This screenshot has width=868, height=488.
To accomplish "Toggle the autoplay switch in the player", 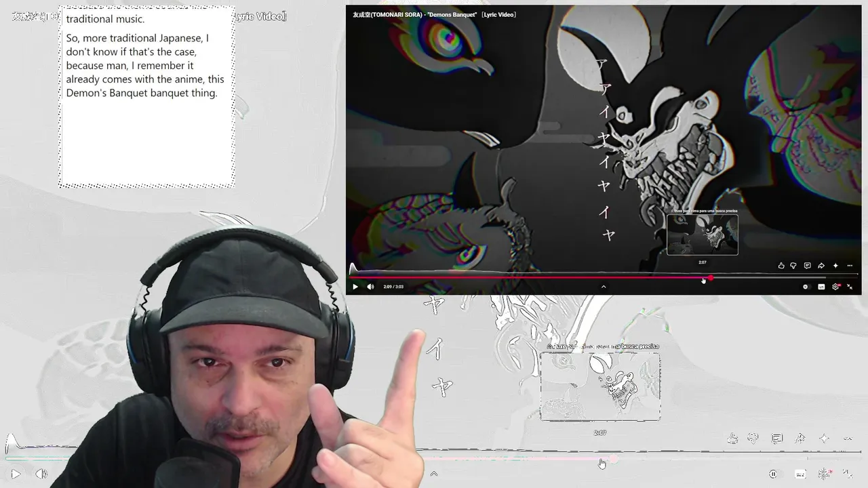I will 806,287.
